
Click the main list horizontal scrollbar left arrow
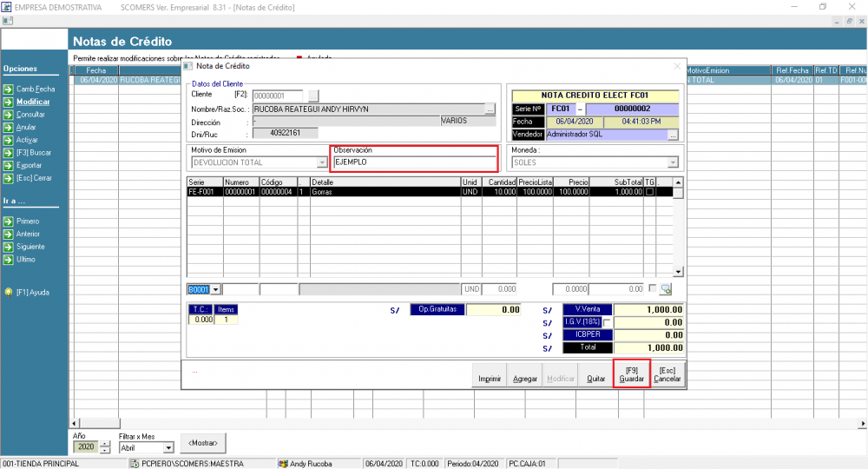pos(75,424)
